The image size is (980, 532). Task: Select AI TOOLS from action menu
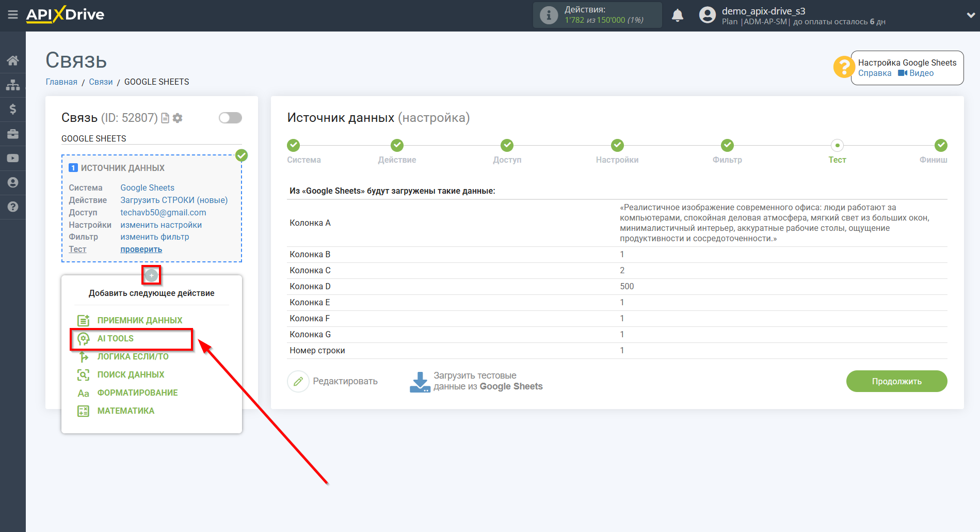(x=116, y=339)
